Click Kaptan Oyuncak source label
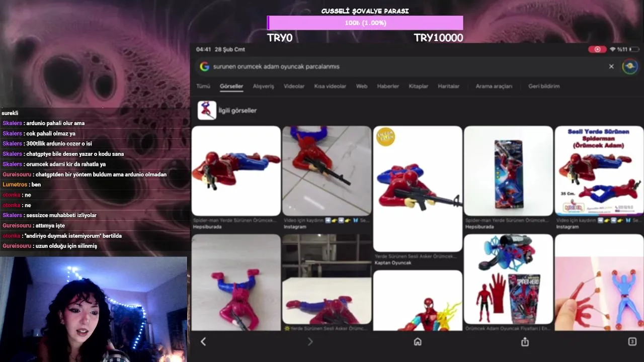644x362 pixels. pyautogui.click(x=393, y=263)
